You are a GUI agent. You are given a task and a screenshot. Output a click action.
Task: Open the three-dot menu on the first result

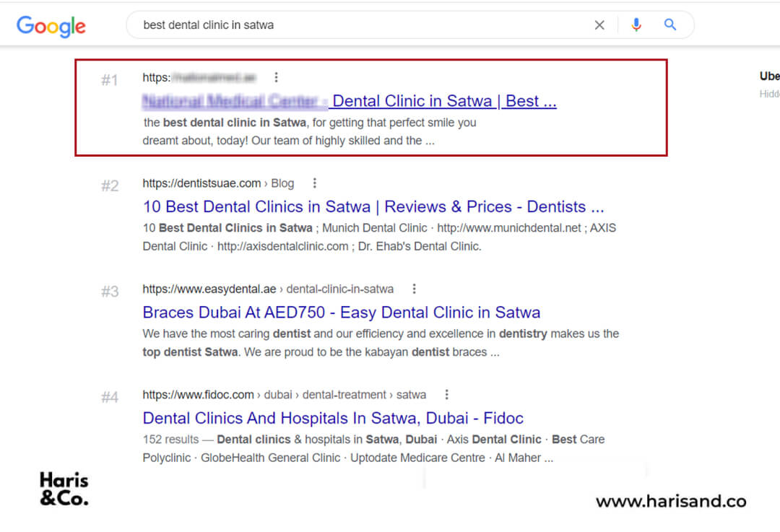276,77
